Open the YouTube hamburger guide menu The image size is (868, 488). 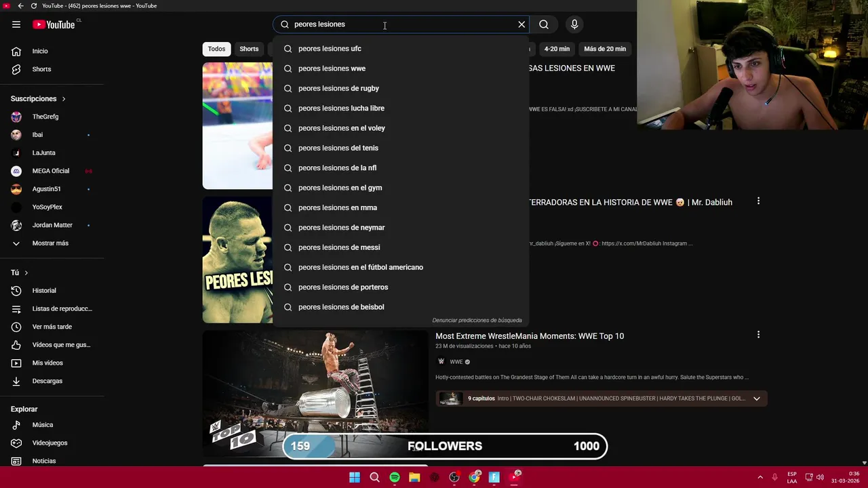pyautogui.click(x=16, y=24)
